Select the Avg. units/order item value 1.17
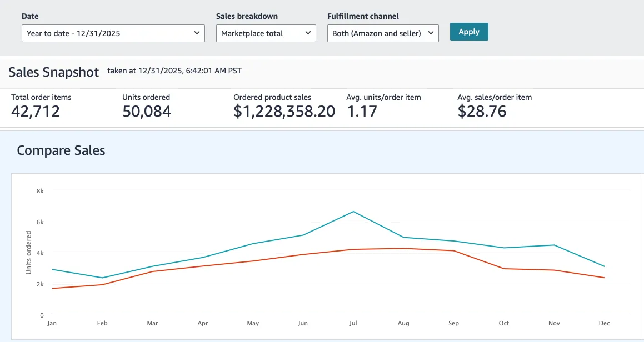The image size is (644, 342). coord(362,111)
